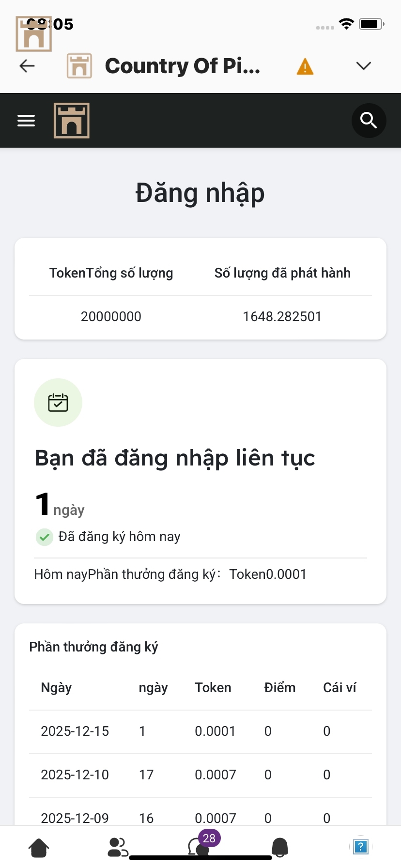401x868 pixels.
Task: Tap the castle logo in dark navbar
Action: [x=72, y=121]
